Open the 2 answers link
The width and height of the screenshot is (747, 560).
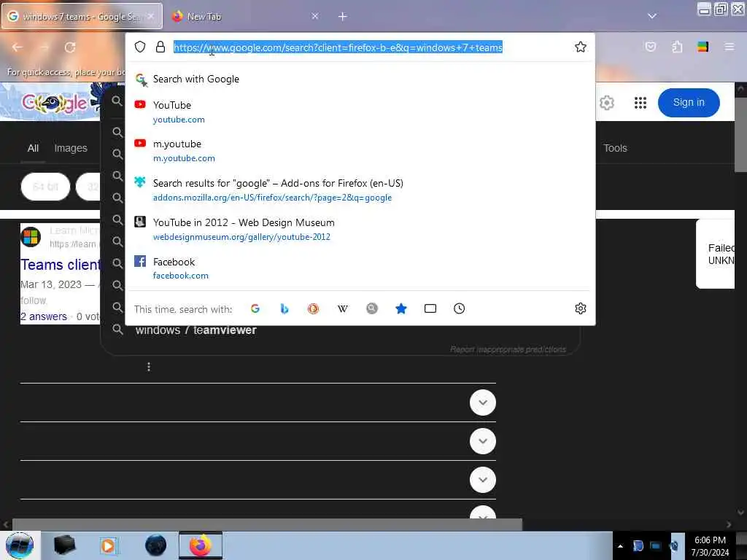tap(43, 316)
